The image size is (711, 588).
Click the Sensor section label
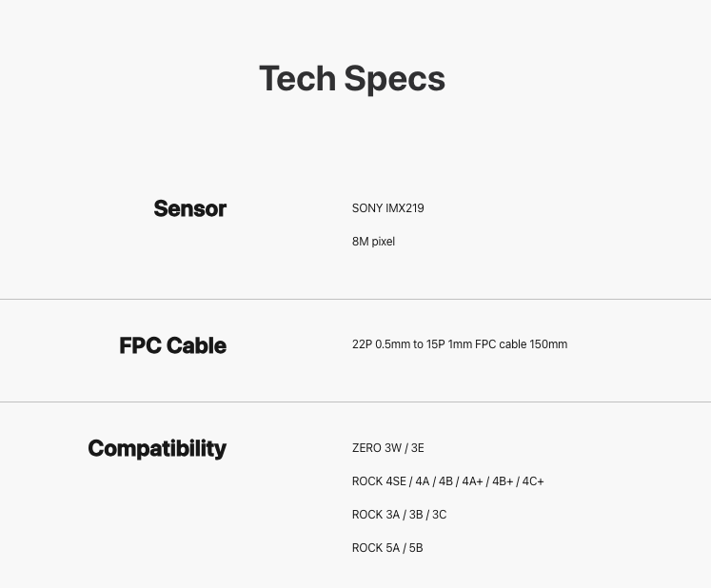(189, 208)
